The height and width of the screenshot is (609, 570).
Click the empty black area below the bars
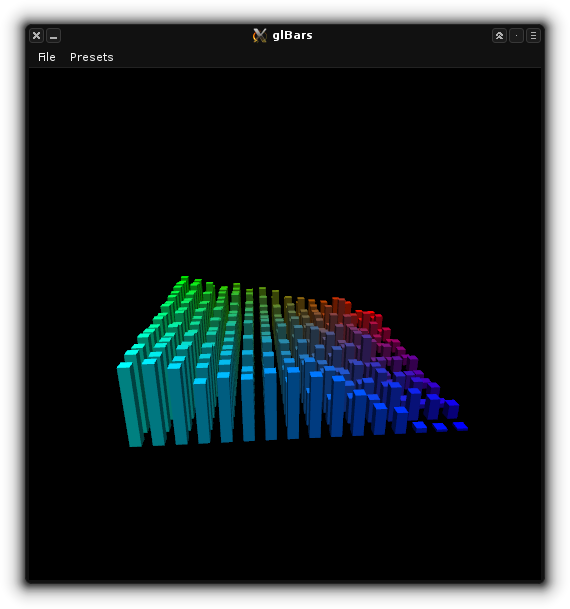pos(285,513)
